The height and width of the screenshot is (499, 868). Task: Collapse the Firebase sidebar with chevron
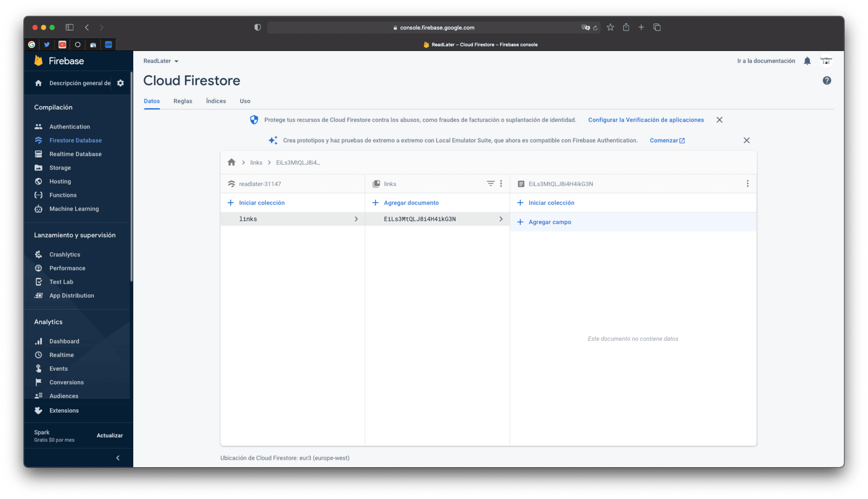(x=118, y=458)
